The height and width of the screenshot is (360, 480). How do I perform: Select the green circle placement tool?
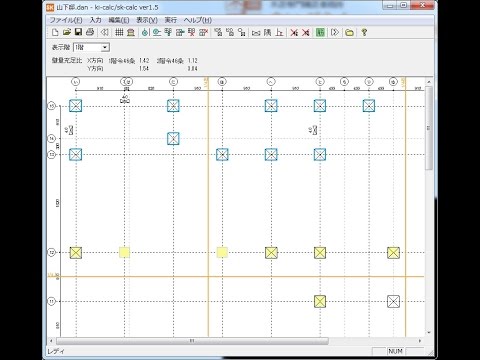[x=145, y=32]
